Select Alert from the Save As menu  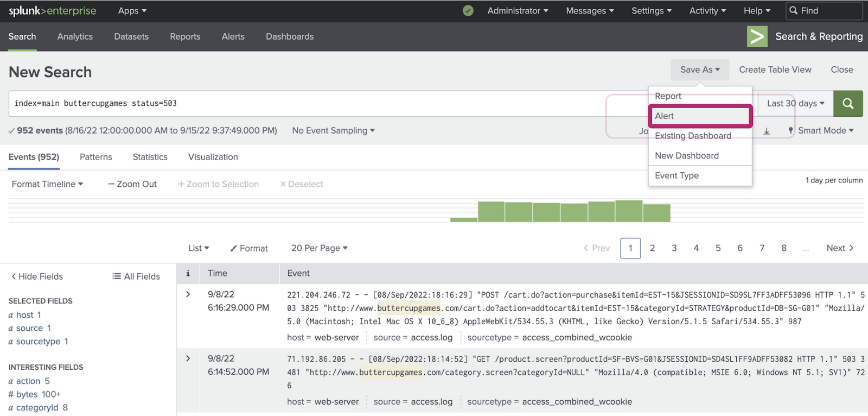click(699, 116)
